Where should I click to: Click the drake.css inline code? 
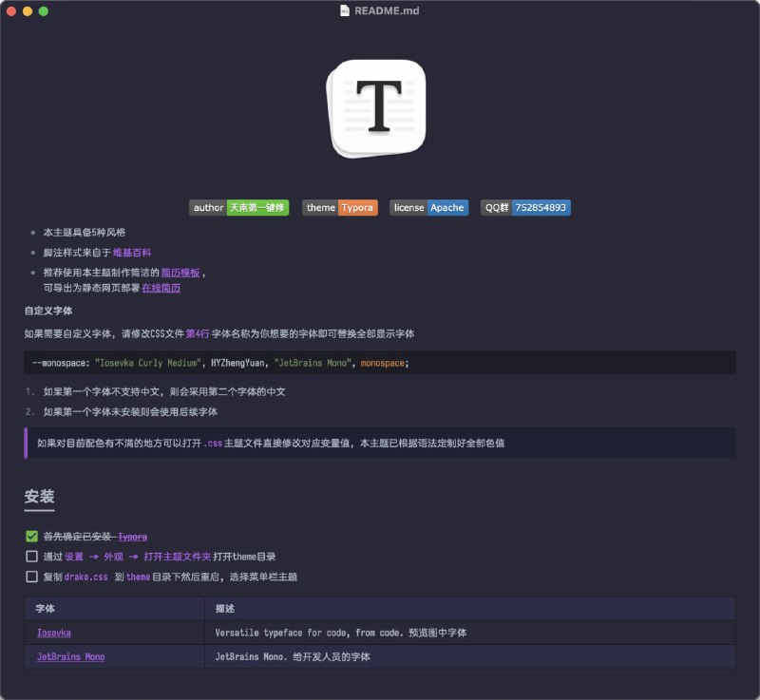click(x=85, y=577)
